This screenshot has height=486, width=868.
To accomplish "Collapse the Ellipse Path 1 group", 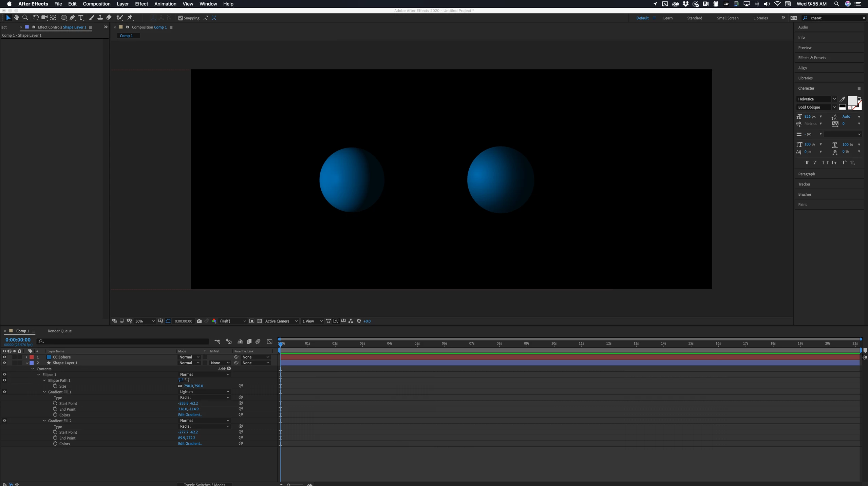I will coord(44,381).
